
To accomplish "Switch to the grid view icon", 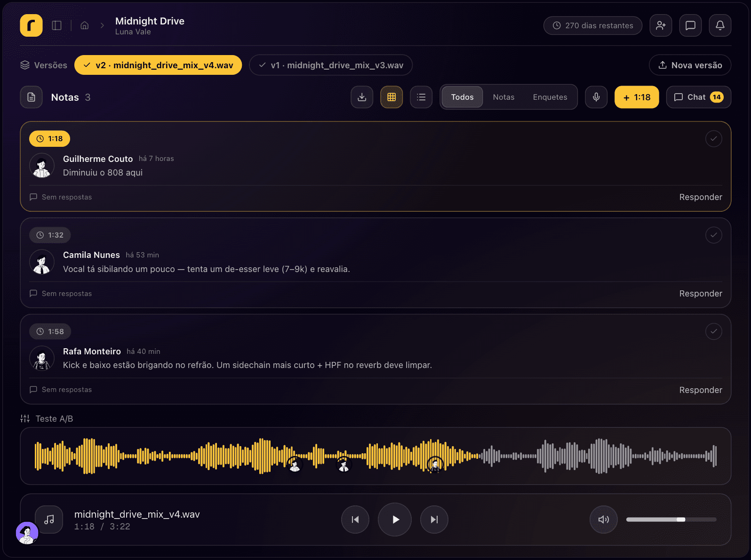I will (x=391, y=97).
